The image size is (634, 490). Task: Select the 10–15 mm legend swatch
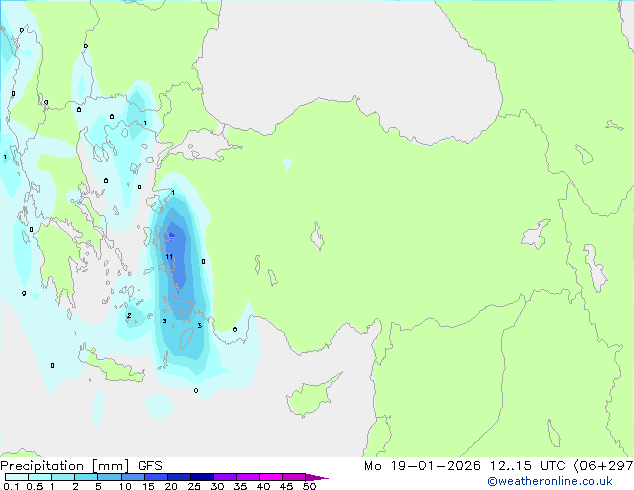[133, 477]
